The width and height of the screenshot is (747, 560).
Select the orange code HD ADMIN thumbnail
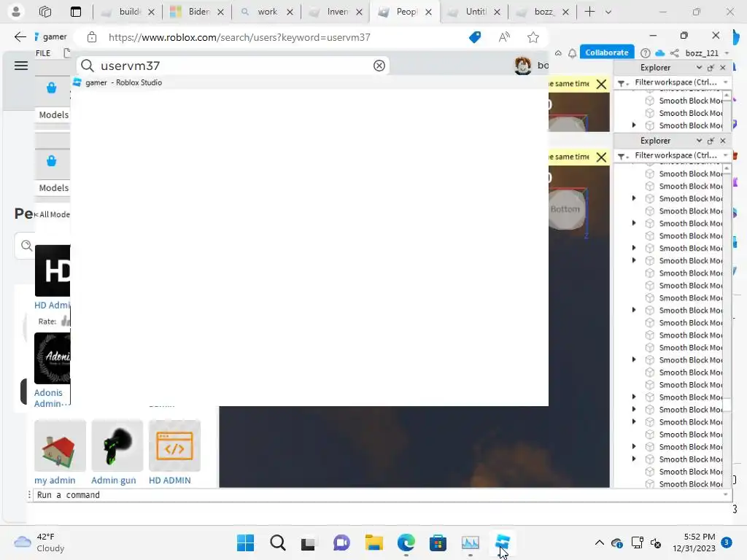click(174, 446)
